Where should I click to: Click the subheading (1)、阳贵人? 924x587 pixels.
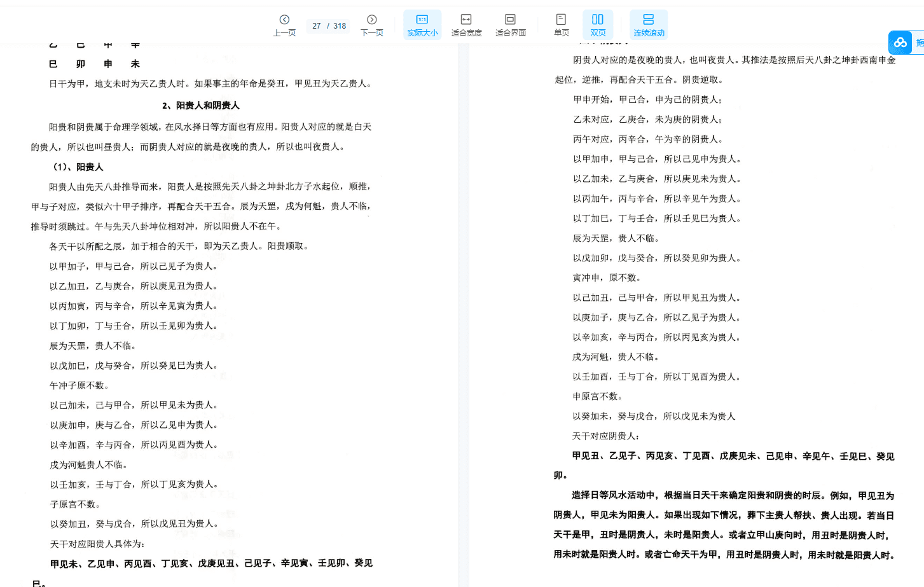78,167
